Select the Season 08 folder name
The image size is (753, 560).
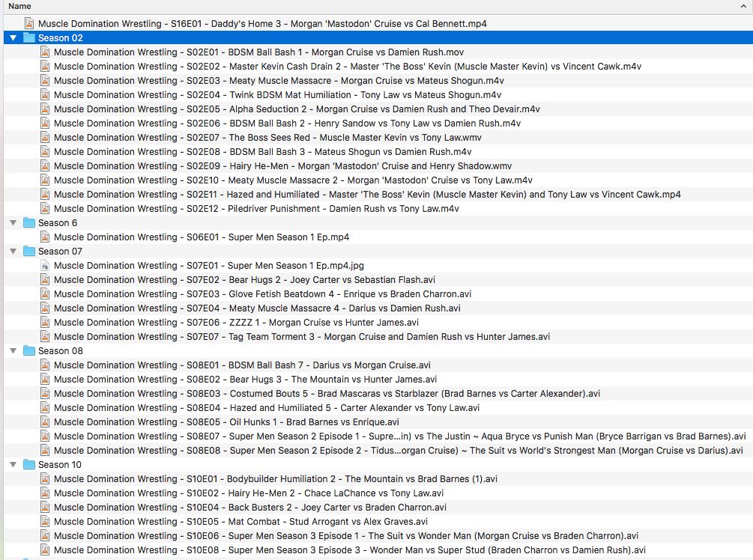click(61, 351)
